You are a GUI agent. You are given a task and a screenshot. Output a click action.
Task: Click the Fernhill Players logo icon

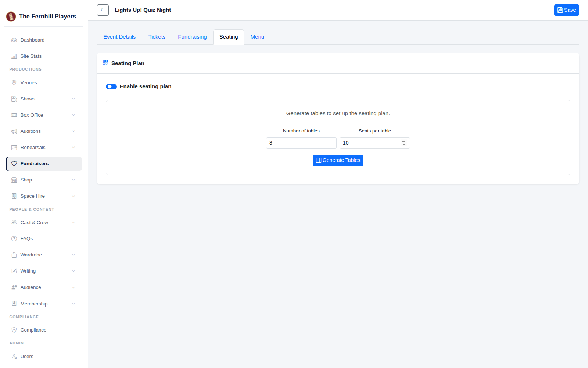tap(11, 16)
